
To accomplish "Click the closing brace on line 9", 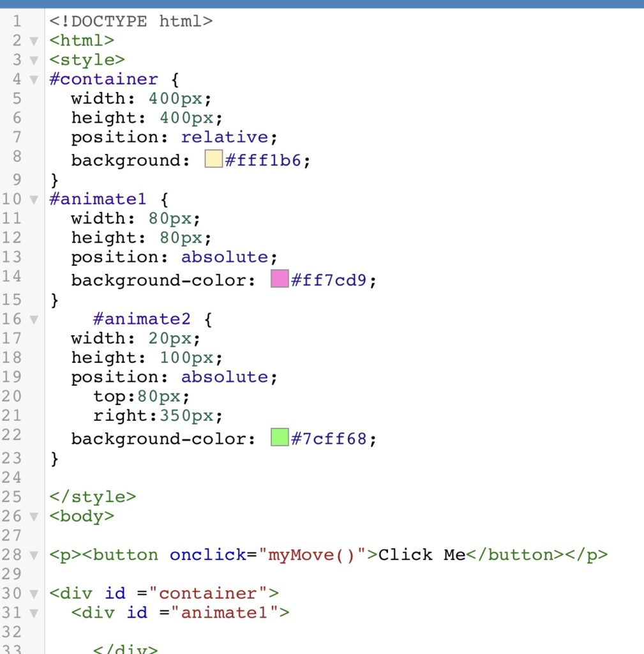I will tap(55, 180).
